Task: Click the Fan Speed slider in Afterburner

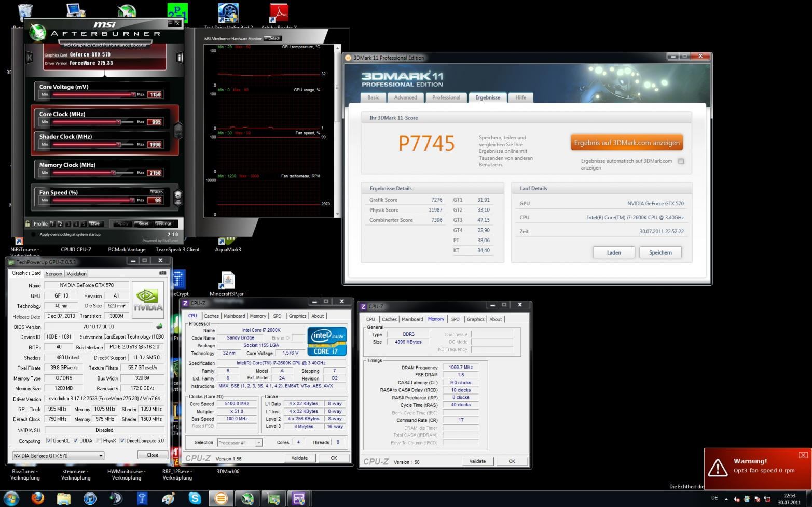Action: 93,200
